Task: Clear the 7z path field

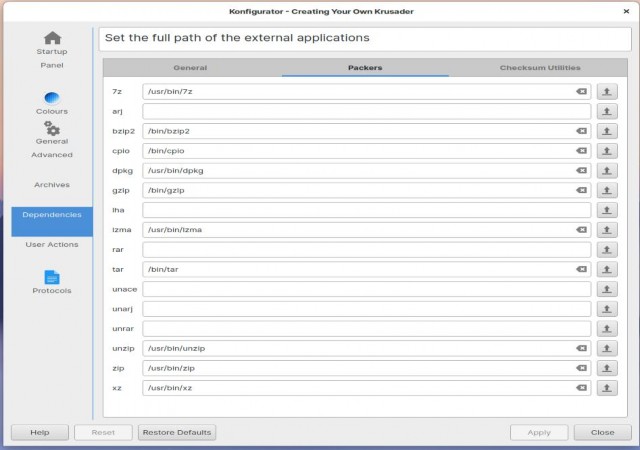Action: [x=581, y=91]
